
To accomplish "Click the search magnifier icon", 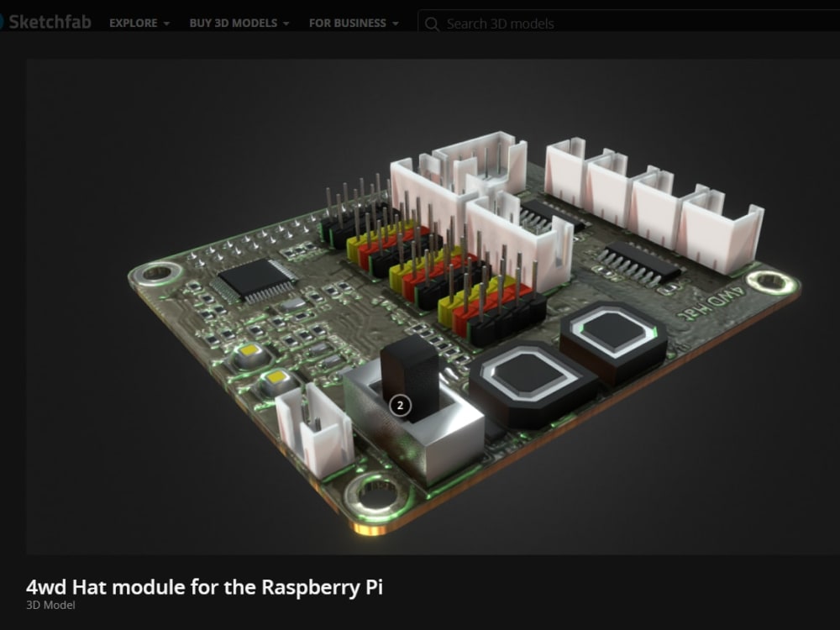I will coord(432,25).
